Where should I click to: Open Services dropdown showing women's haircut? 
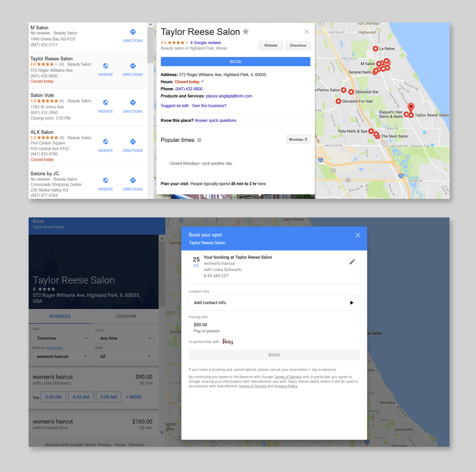point(61,356)
